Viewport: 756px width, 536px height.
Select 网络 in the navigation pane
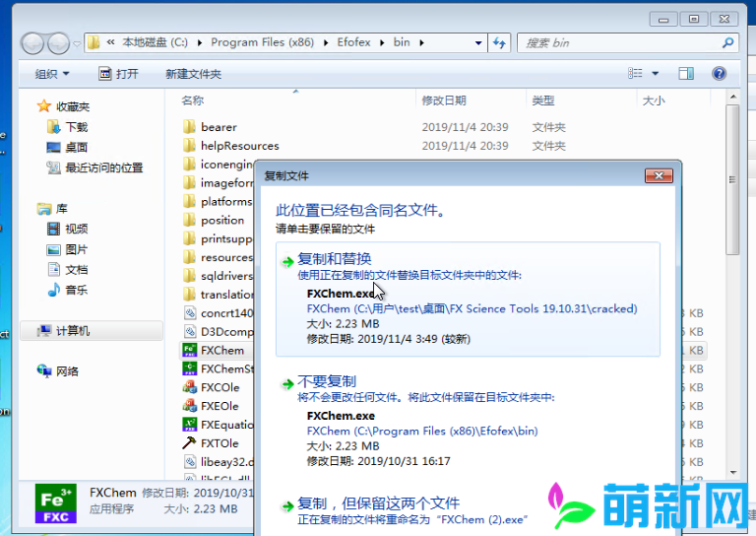58,371
